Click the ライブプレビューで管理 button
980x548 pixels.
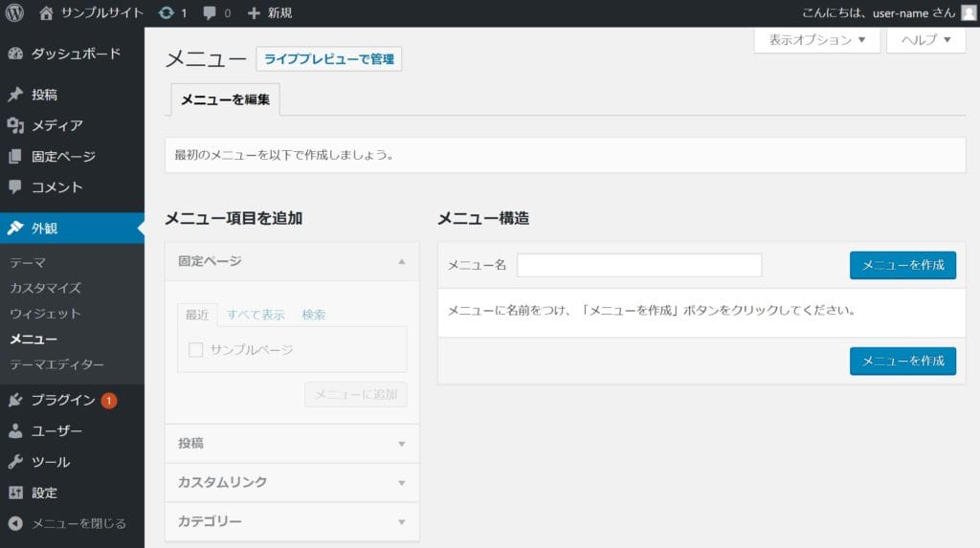pos(328,59)
